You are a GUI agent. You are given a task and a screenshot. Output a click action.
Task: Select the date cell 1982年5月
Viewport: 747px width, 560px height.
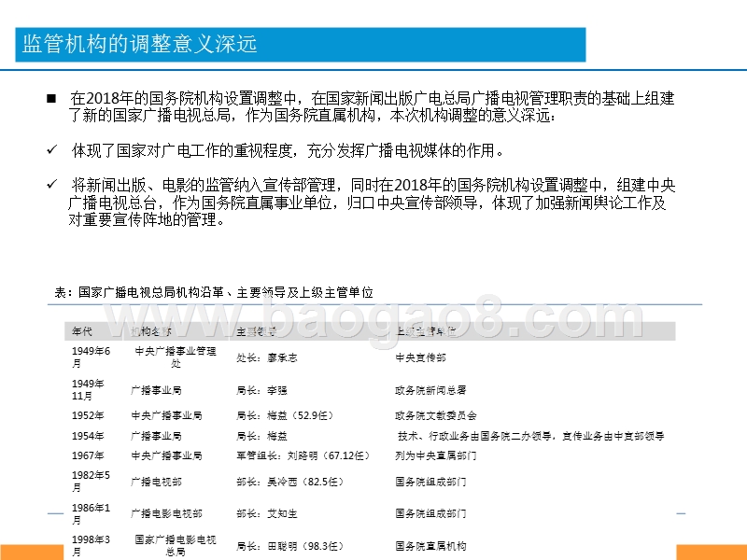(x=91, y=481)
